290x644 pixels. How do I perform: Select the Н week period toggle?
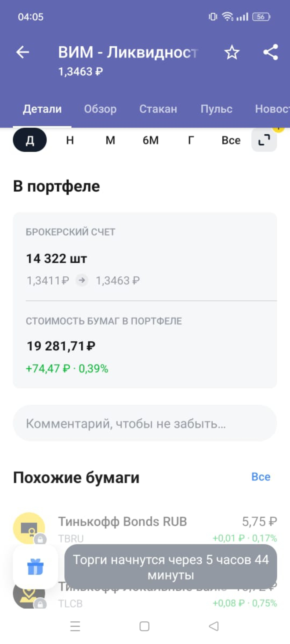(70, 140)
